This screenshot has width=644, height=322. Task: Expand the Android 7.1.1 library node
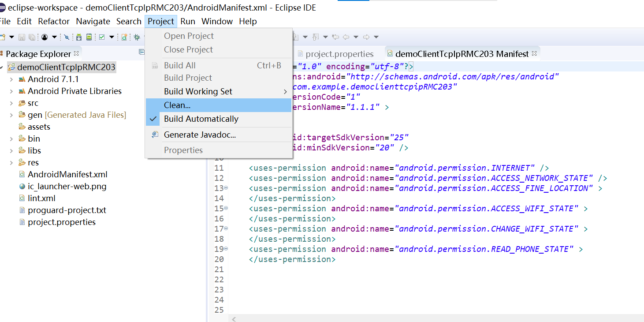pyautogui.click(x=11, y=79)
